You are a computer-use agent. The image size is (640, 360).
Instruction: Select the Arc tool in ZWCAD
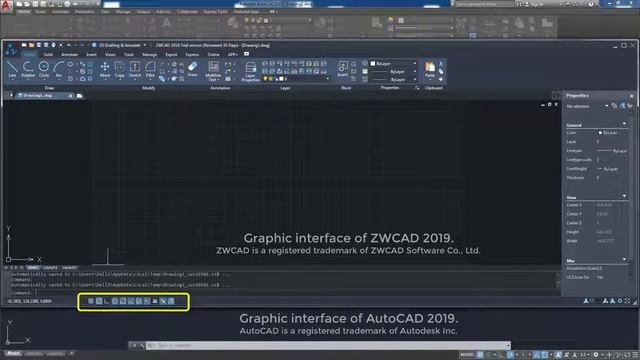pyautogui.click(x=58, y=69)
